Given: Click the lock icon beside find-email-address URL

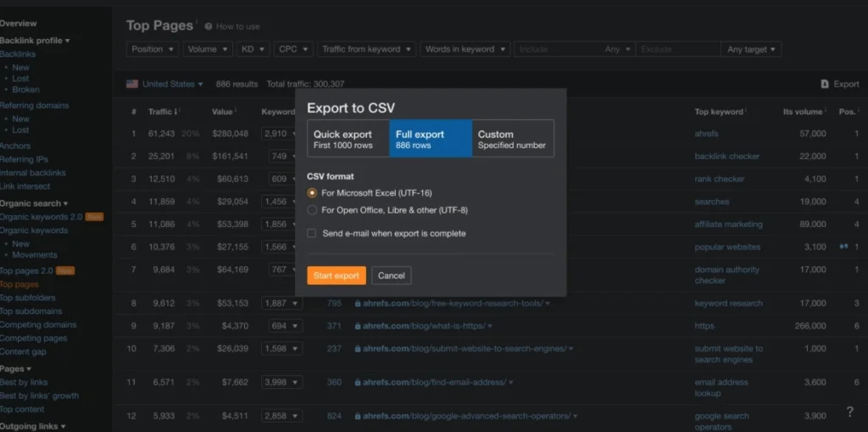Looking at the screenshot, I should coord(358,383).
